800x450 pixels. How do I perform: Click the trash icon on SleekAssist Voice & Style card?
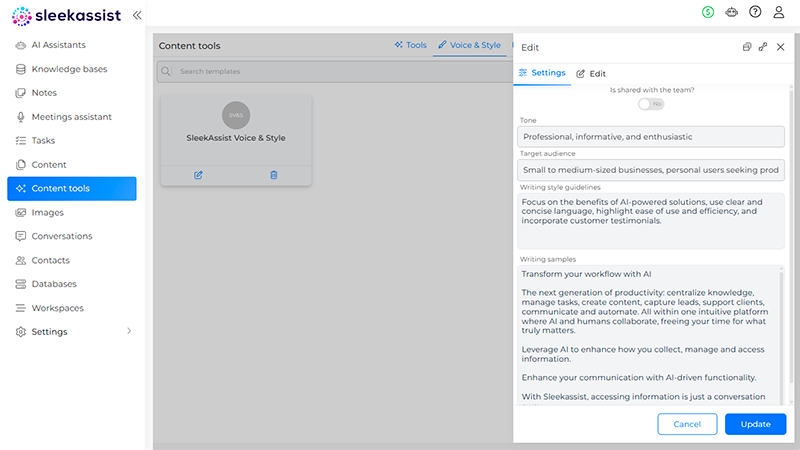(274, 175)
